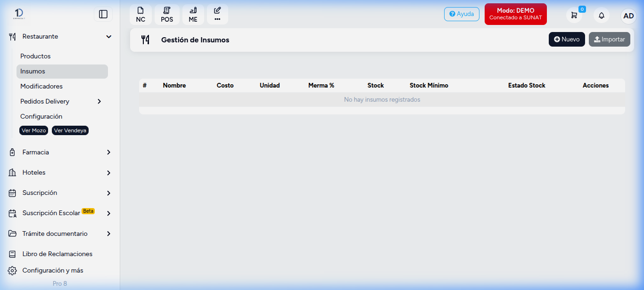Viewport: 644px width, 290px height.
Task: Expand the Farmacia menu section
Action: (x=60, y=152)
